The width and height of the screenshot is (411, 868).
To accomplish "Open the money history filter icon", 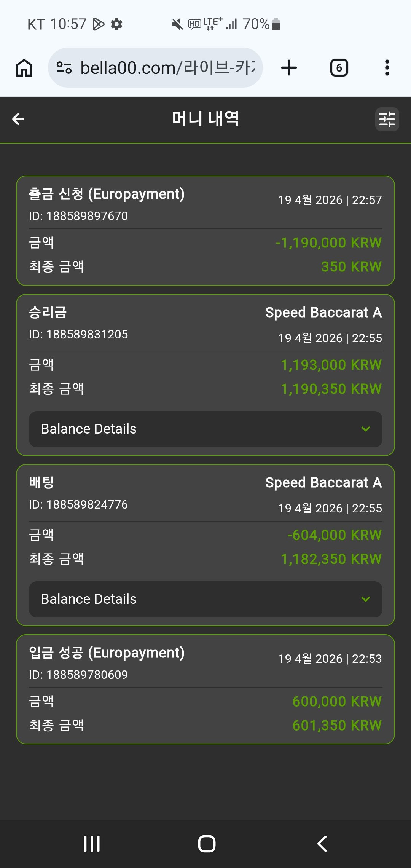I will (x=387, y=119).
